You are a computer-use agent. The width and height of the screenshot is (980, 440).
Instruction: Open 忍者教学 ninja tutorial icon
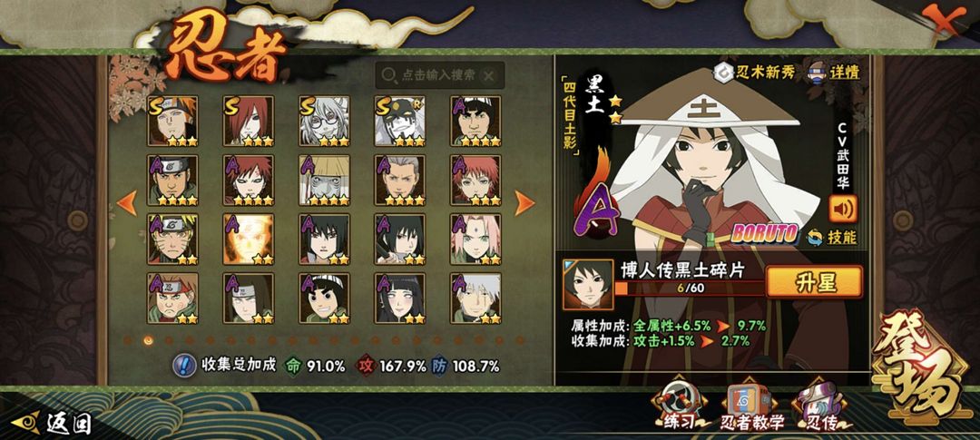click(x=752, y=406)
